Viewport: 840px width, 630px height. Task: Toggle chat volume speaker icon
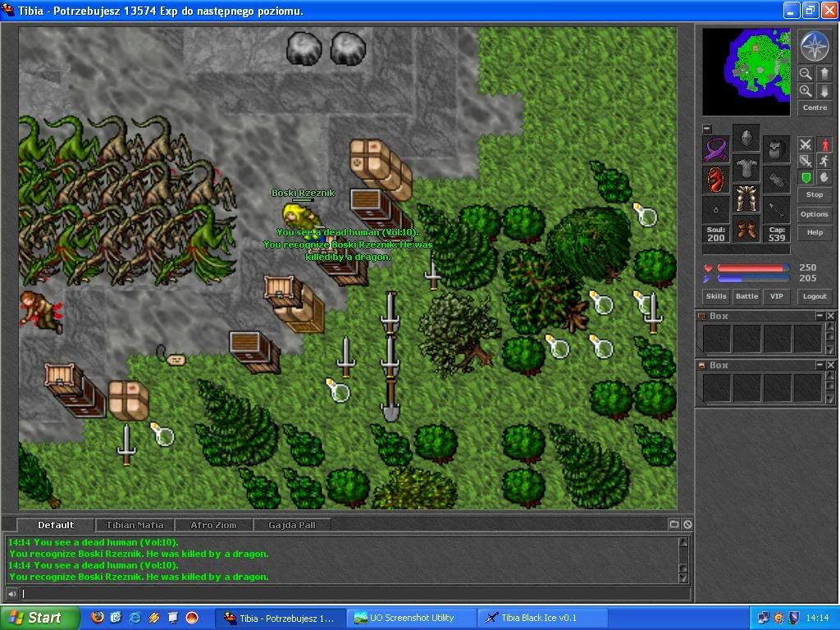(11, 594)
